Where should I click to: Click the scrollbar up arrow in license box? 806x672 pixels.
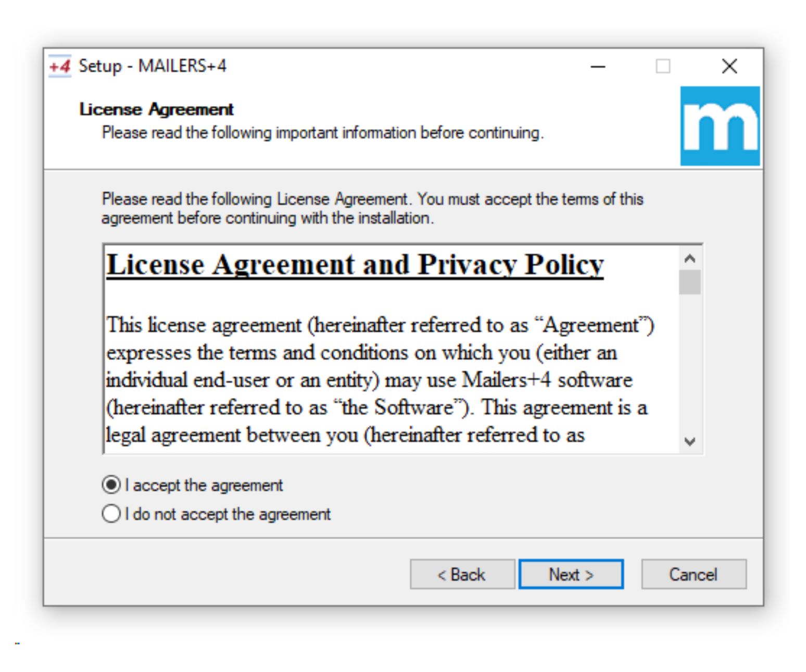[x=690, y=258]
